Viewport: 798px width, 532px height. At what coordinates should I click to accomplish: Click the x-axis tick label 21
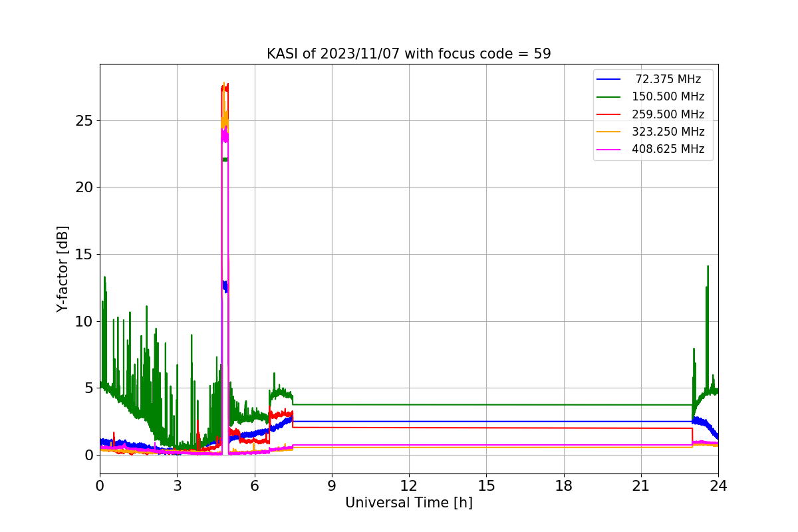point(641,486)
